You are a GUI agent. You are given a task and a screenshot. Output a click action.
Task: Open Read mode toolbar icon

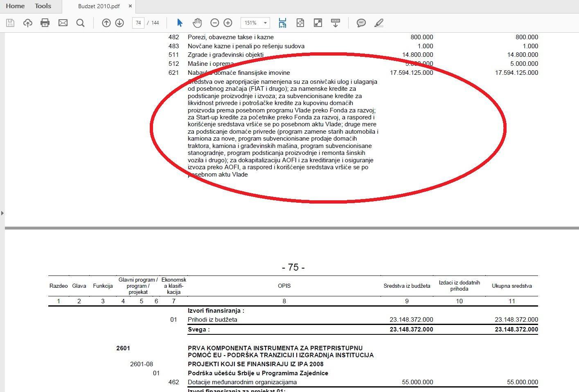click(336, 23)
